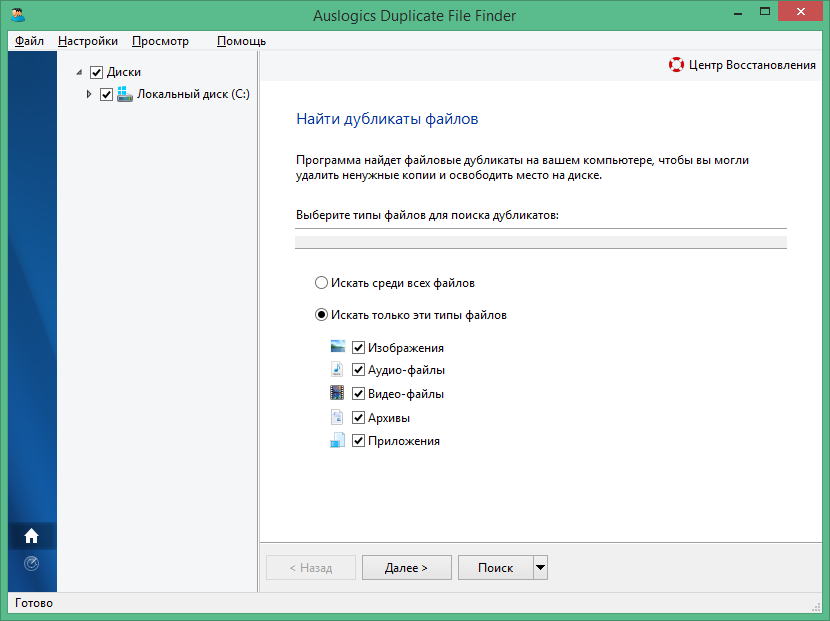Image resolution: width=830 pixels, height=621 pixels.
Task: Click the Приложения applications icon
Action: point(338,440)
